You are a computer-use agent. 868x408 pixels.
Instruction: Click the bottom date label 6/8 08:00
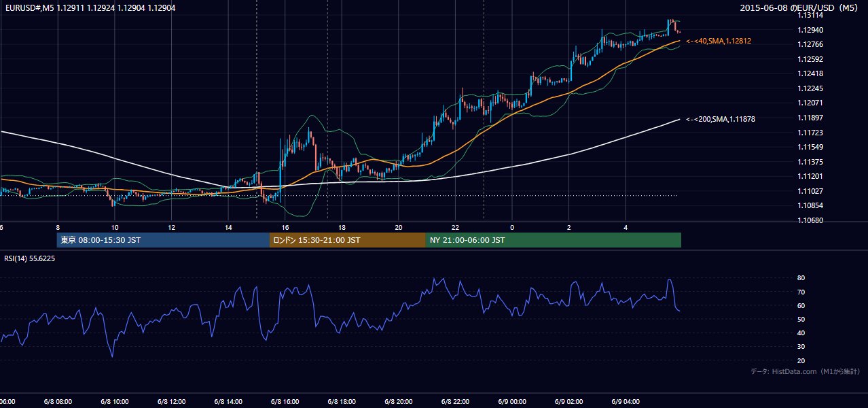tap(57, 402)
